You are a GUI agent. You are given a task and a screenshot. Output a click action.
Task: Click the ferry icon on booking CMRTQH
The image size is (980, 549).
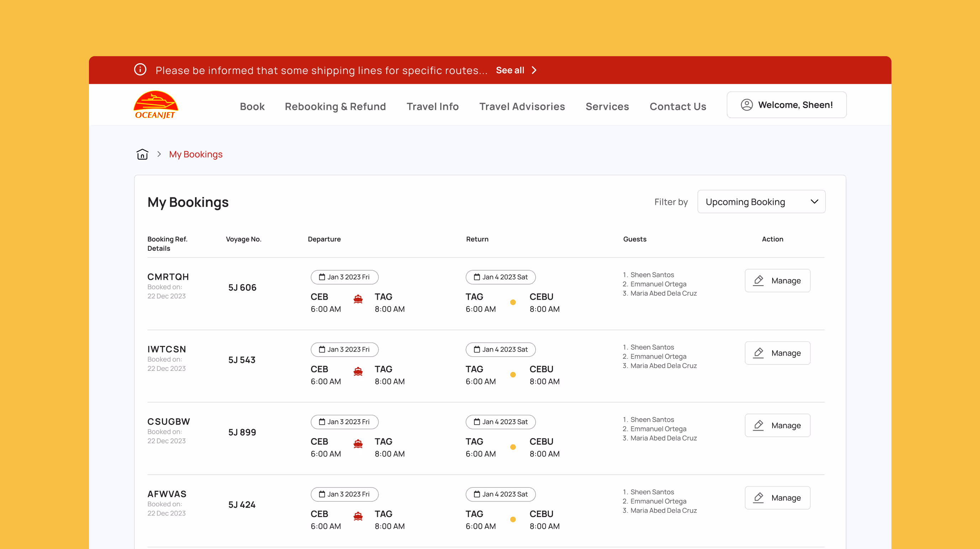[x=358, y=299]
